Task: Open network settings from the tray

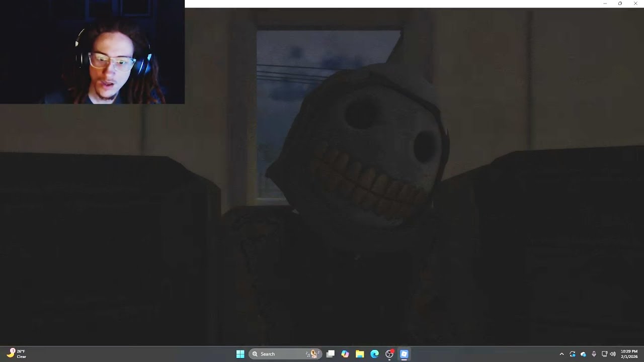Action: (x=604, y=354)
